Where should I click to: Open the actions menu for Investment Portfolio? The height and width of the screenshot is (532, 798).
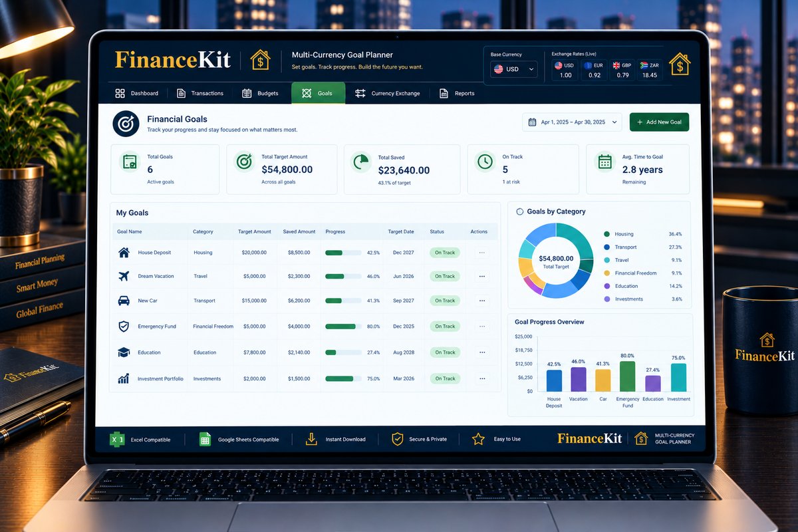[x=481, y=378]
